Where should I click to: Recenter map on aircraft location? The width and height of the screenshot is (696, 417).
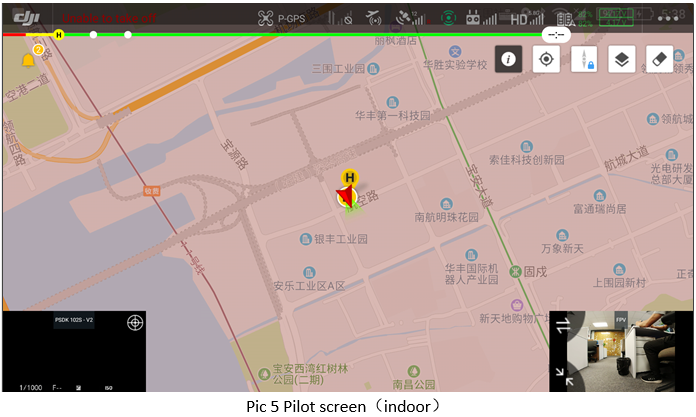click(x=546, y=59)
